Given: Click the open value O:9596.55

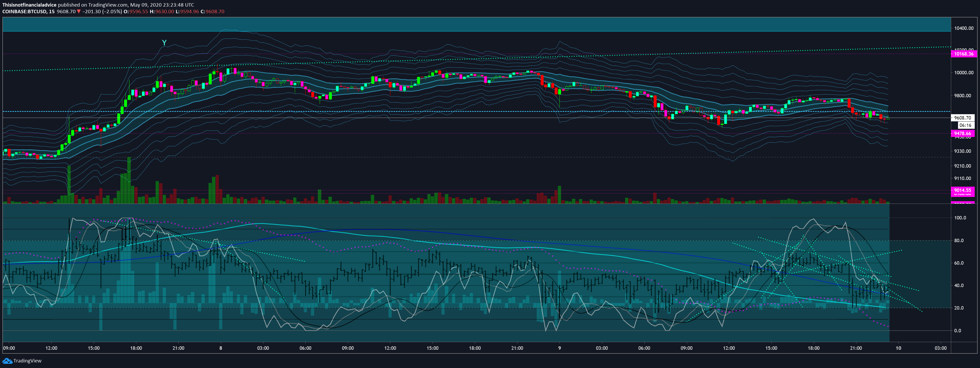Looking at the screenshot, I should coord(136,11).
